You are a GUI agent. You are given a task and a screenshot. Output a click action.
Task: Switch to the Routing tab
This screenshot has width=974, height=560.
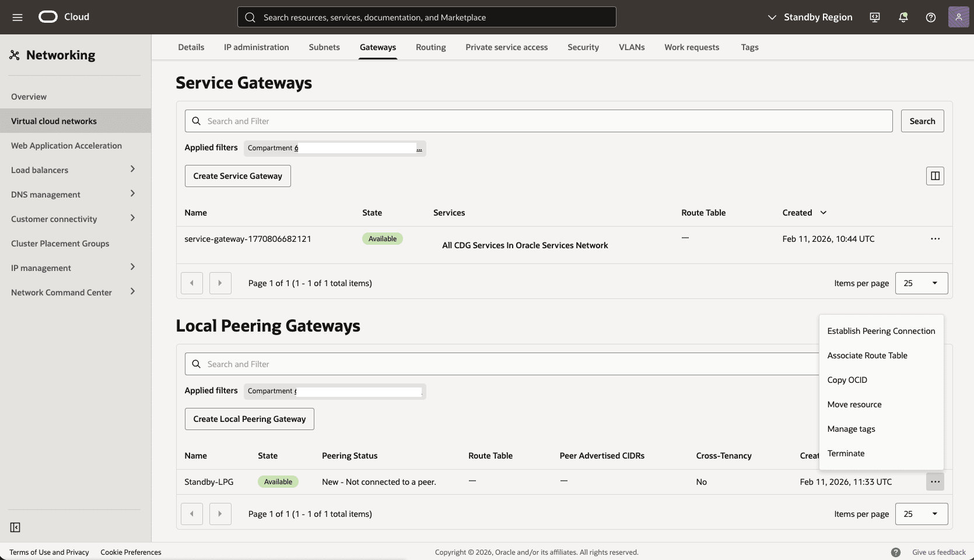(430, 47)
